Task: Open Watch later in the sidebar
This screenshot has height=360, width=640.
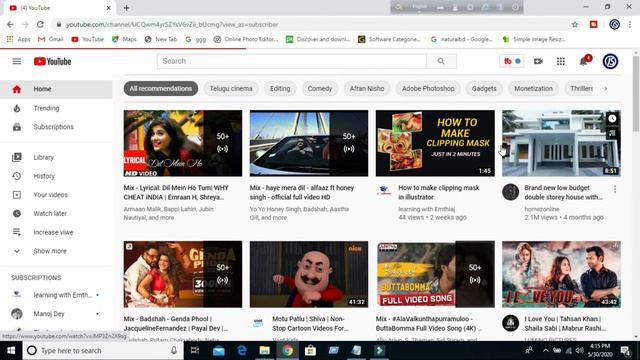Action: (56, 213)
